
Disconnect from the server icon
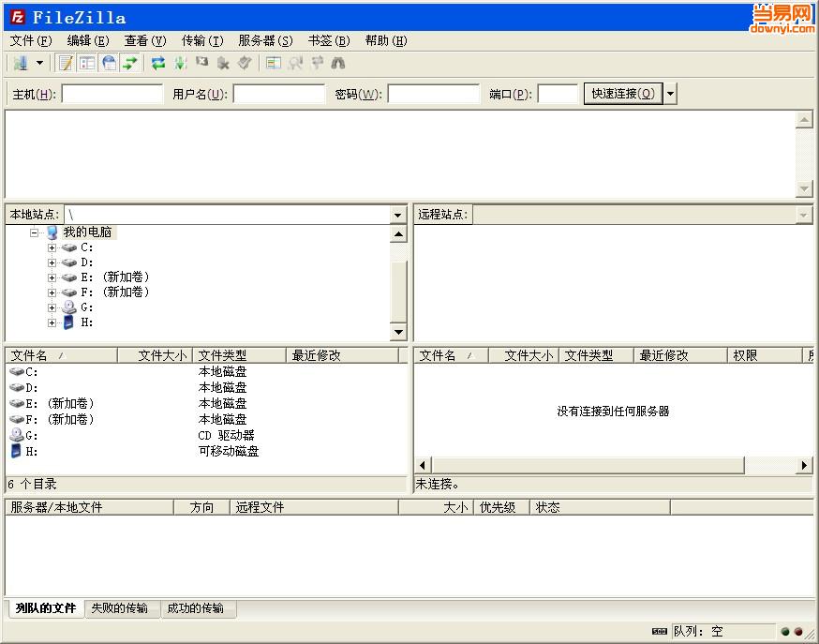(222, 63)
